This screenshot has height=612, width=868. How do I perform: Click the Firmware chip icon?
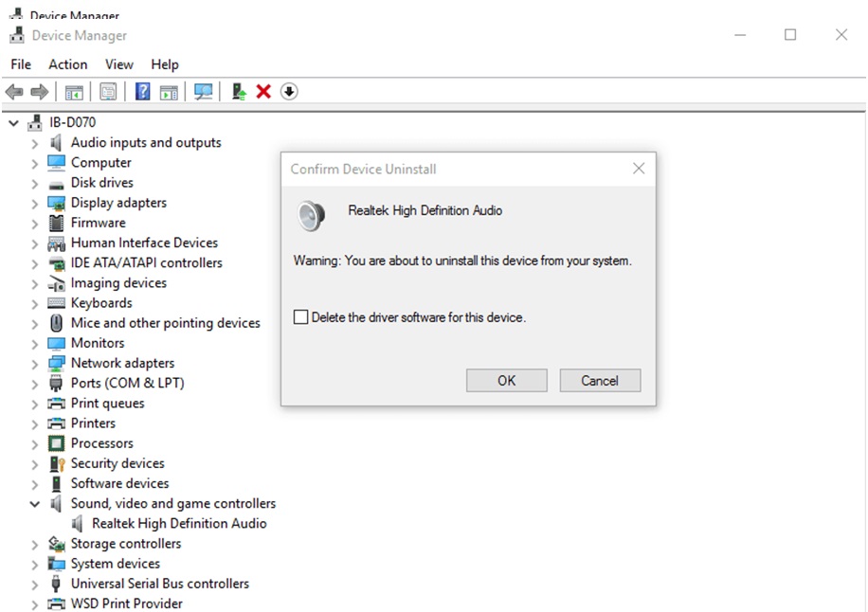56,223
